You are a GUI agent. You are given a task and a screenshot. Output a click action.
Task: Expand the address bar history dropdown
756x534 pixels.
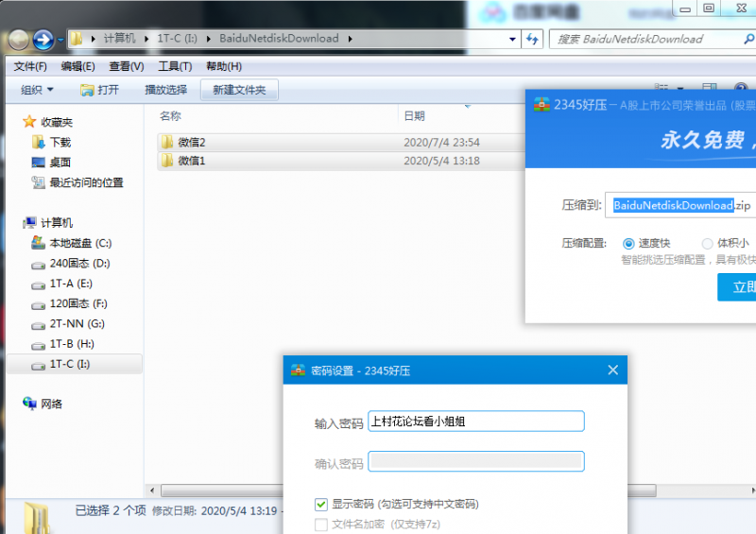point(512,39)
